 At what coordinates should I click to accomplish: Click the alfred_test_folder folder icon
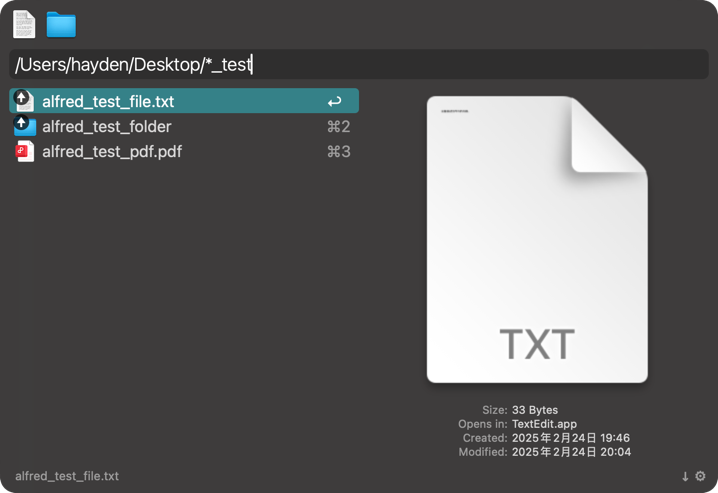25,127
